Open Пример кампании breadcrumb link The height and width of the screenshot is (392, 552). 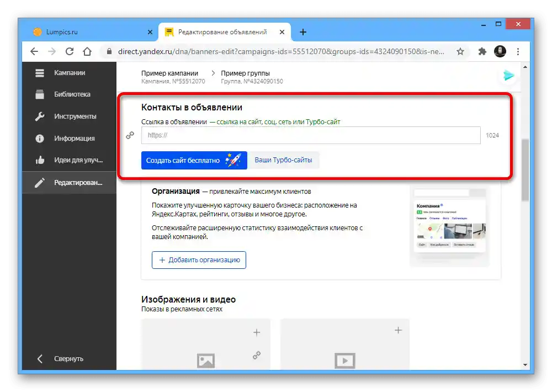pyautogui.click(x=169, y=73)
